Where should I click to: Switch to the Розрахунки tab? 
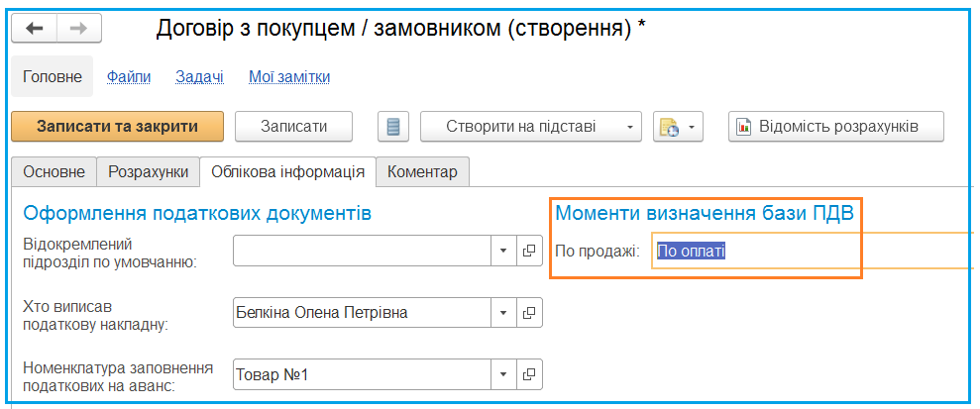[148, 171]
